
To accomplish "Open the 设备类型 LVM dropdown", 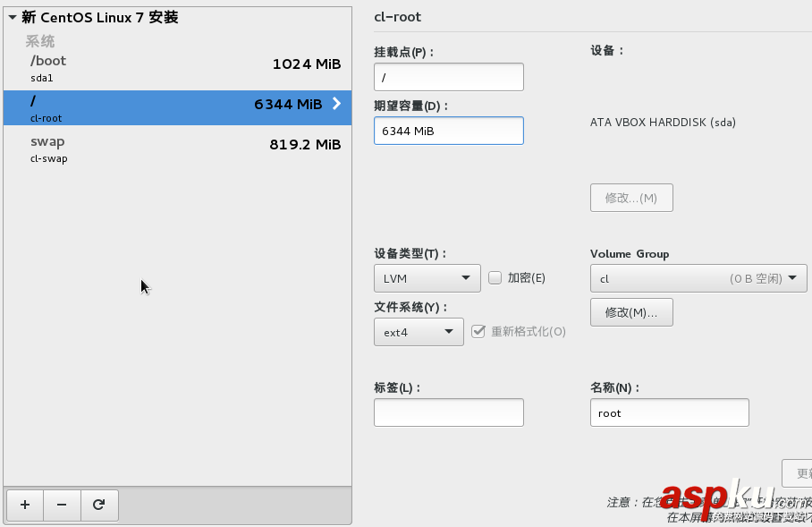I will pyautogui.click(x=427, y=278).
